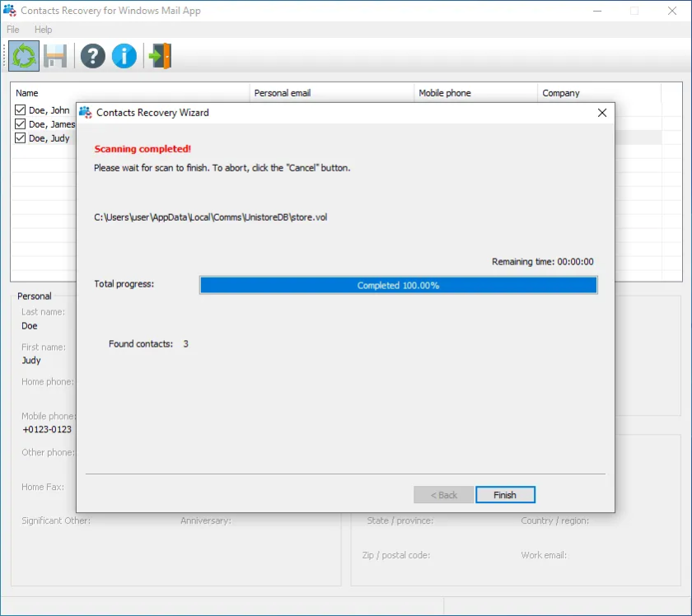
Task: Click the main window app icon
Action: [10, 10]
